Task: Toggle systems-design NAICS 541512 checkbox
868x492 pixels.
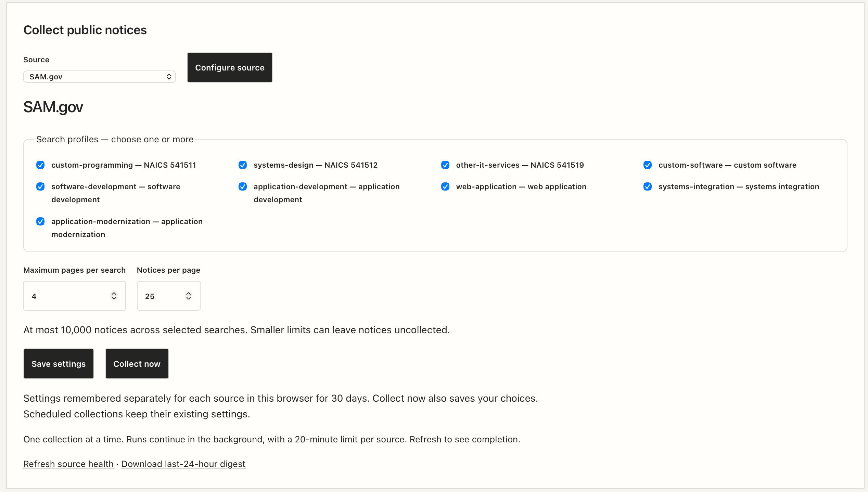Action: (243, 165)
